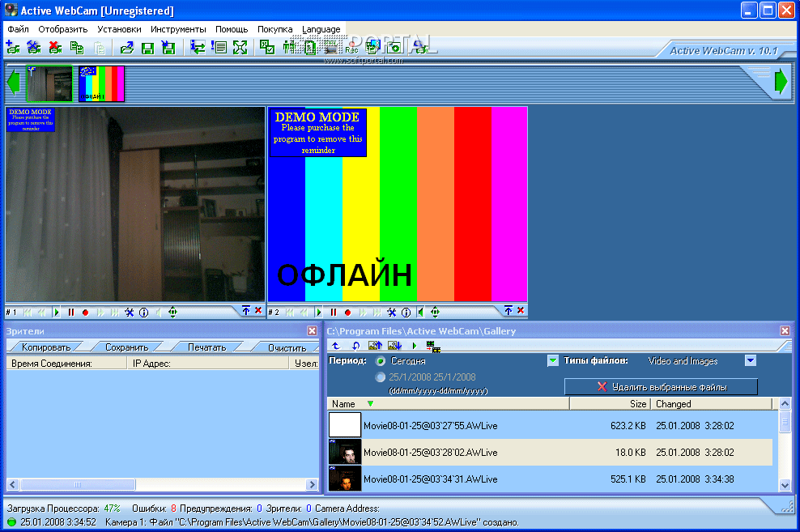Select camera 1 room thumbnail in strip
This screenshot has height=532, width=800.
(49, 83)
